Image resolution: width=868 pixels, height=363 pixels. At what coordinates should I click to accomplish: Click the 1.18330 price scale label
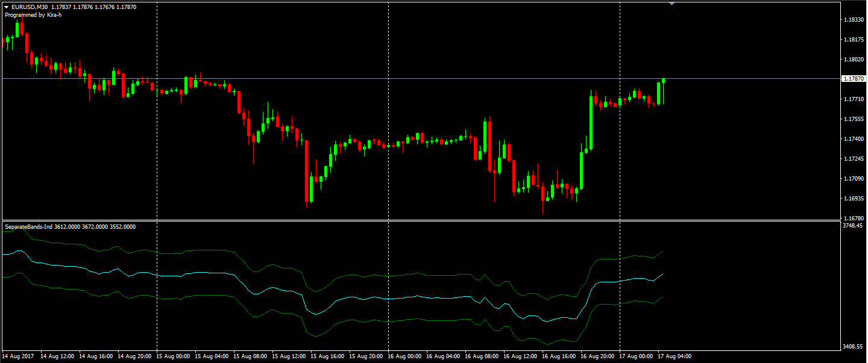coord(852,20)
